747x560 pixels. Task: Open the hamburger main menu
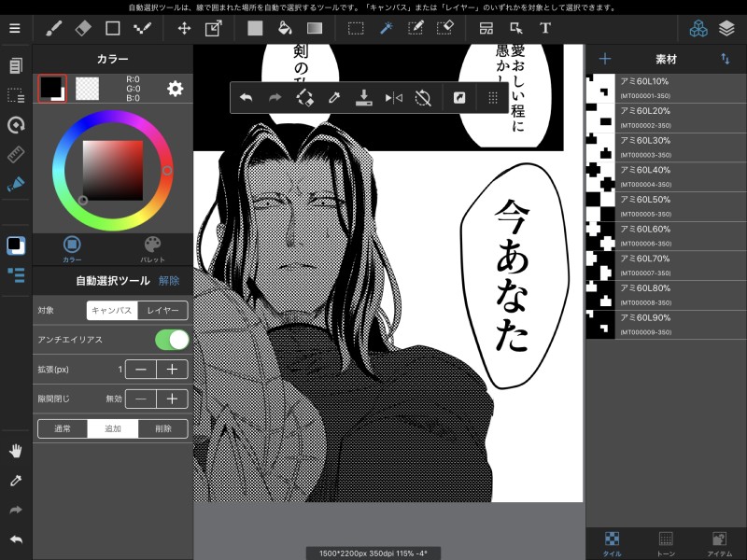click(15, 29)
